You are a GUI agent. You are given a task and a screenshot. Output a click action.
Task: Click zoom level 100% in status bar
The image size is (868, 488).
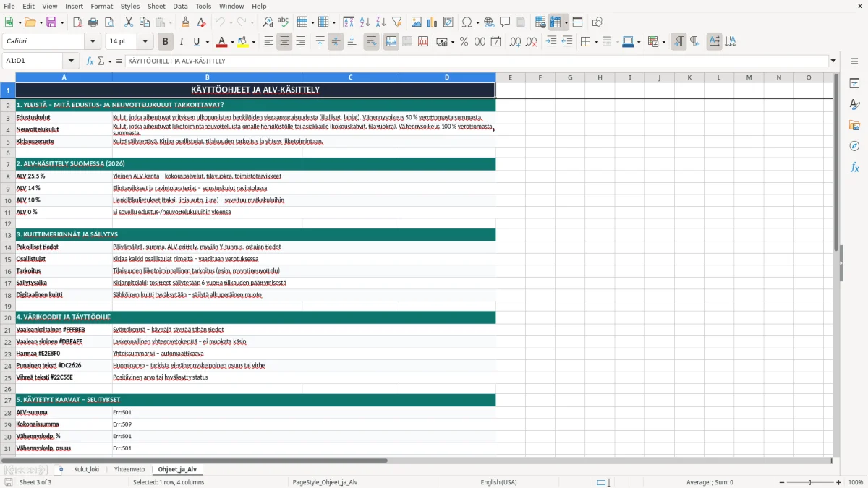pyautogui.click(x=856, y=482)
